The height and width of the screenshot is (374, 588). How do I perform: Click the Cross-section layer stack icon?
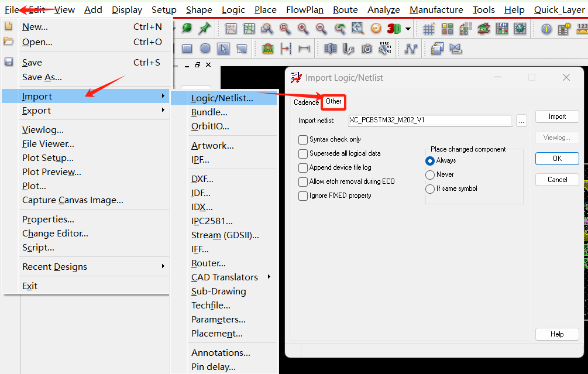[x=484, y=29]
